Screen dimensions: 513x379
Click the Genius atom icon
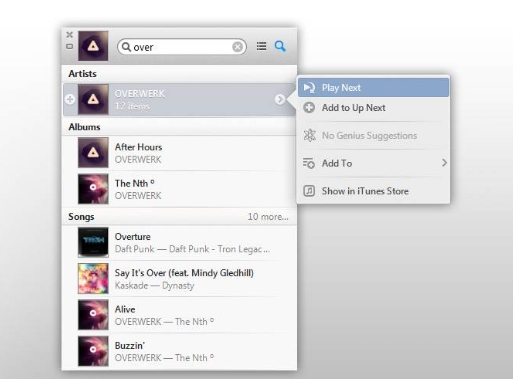309,135
